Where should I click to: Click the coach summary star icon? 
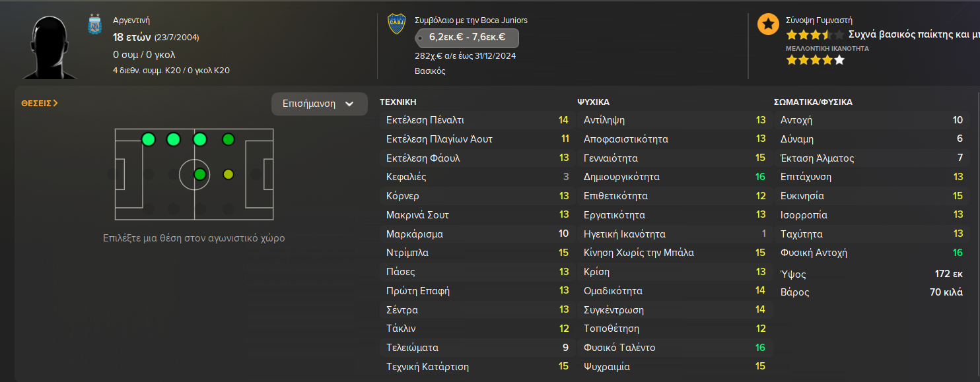767,24
